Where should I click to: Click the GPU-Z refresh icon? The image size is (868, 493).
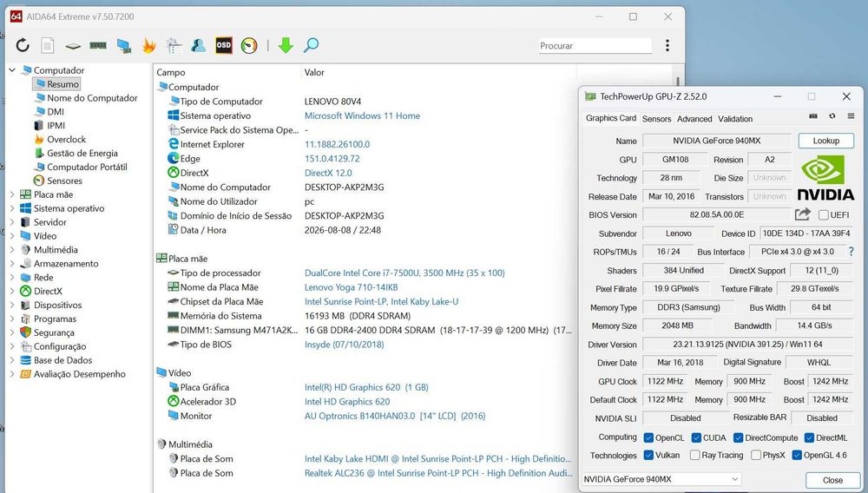(832, 116)
